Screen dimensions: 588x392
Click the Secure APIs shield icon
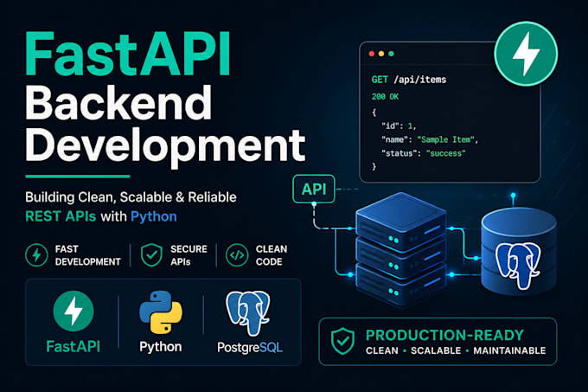coord(151,255)
